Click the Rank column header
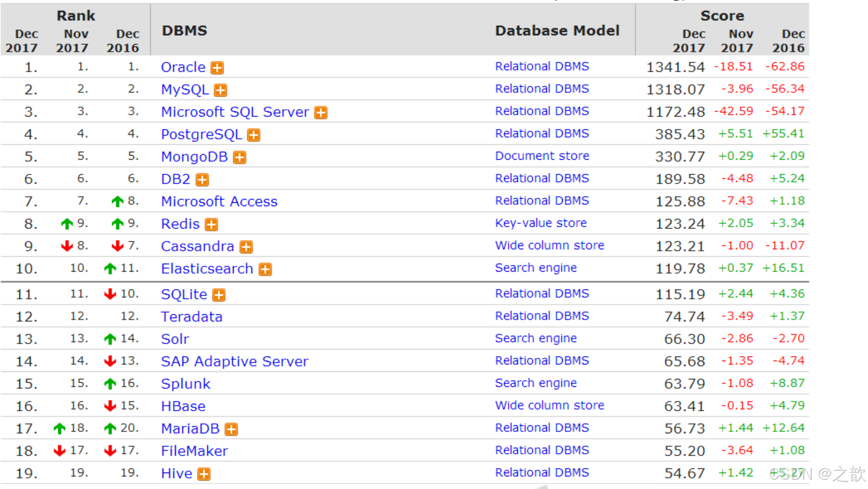Viewport: 868px width, 489px height. pos(76,16)
